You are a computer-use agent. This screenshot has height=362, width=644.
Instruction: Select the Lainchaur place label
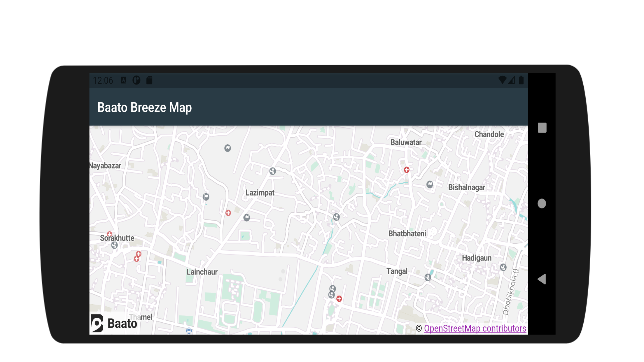pyautogui.click(x=202, y=272)
